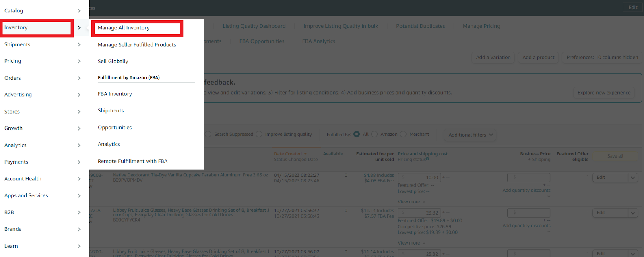Expand the B2B menu chevron
Viewport: 644px width, 257px height.
[x=79, y=212]
